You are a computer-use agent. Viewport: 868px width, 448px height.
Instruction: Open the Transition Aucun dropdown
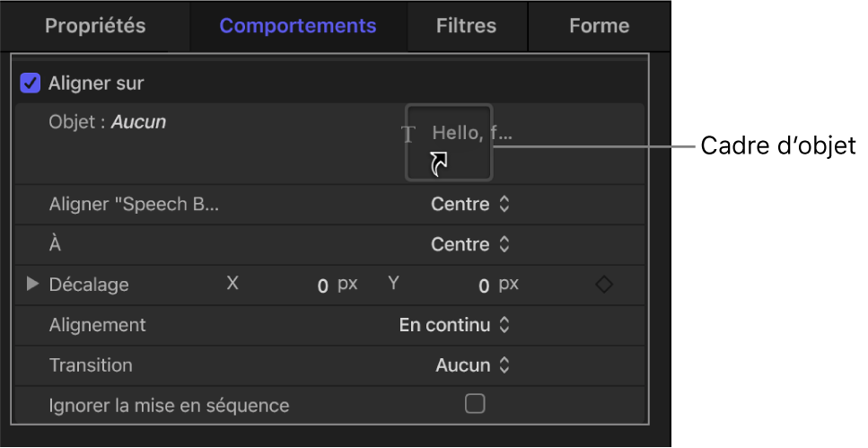point(472,365)
